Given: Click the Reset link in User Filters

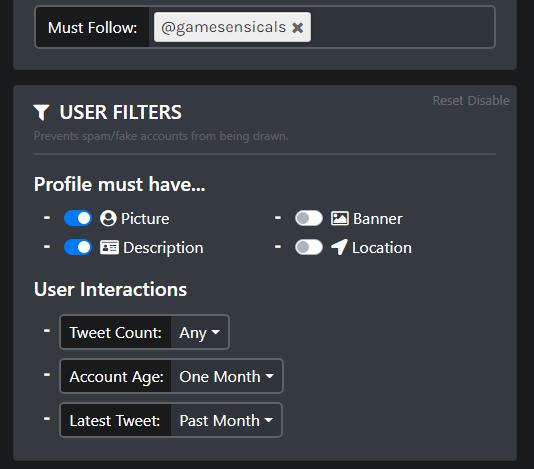Looking at the screenshot, I should click(x=448, y=101).
